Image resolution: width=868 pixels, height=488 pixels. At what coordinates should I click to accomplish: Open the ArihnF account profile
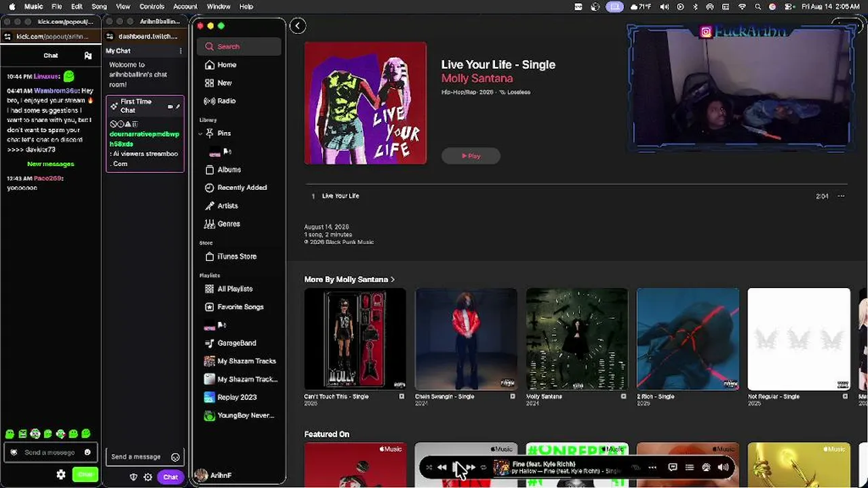(214, 476)
